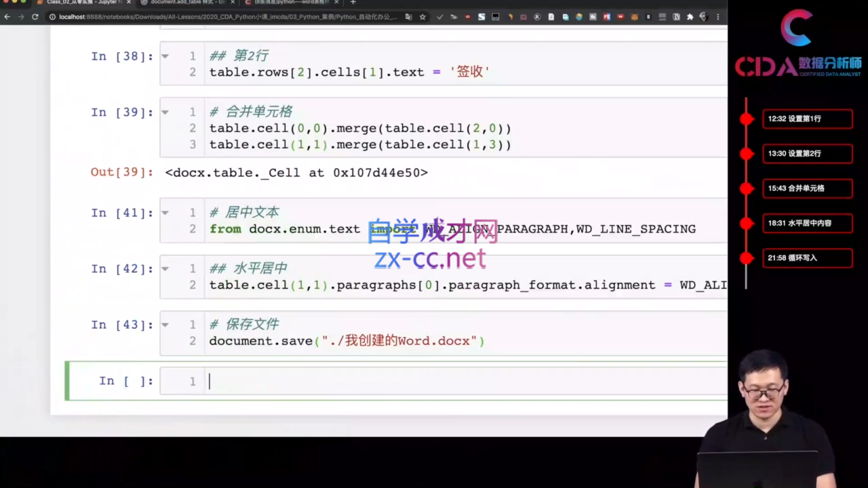Screen dimensions: 868x488
Task: Click the '## 第2行' comment line
Action: (239, 56)
